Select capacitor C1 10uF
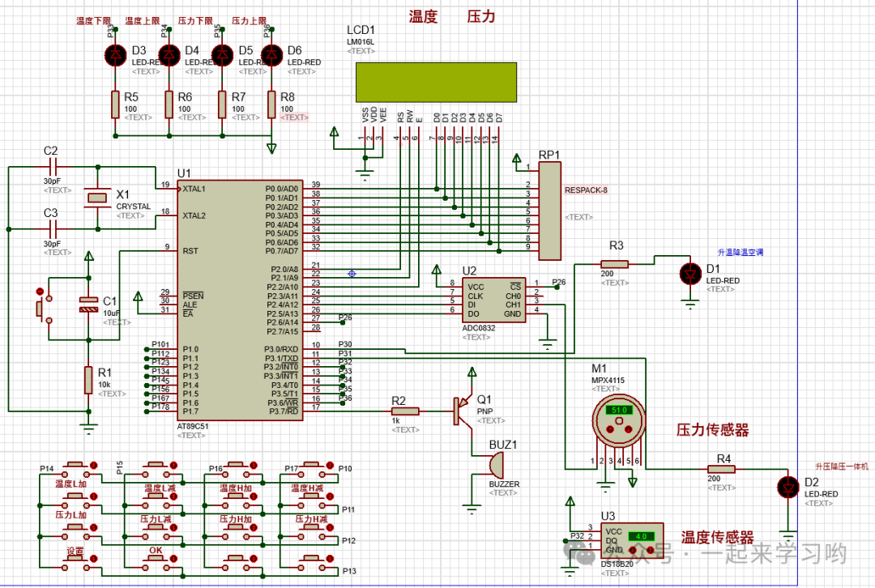875x588 pixels. [89, 305]
